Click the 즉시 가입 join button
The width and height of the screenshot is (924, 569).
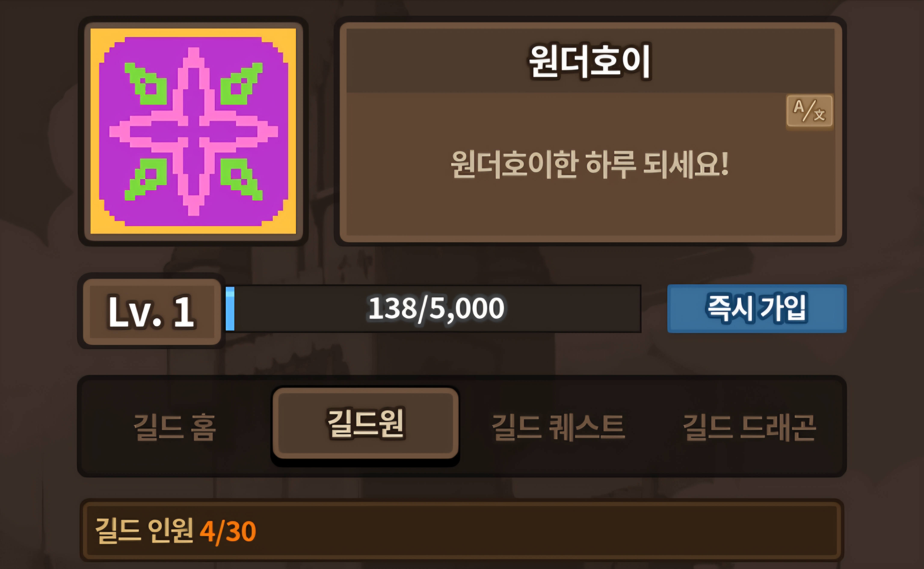click(x=757, y=309)
